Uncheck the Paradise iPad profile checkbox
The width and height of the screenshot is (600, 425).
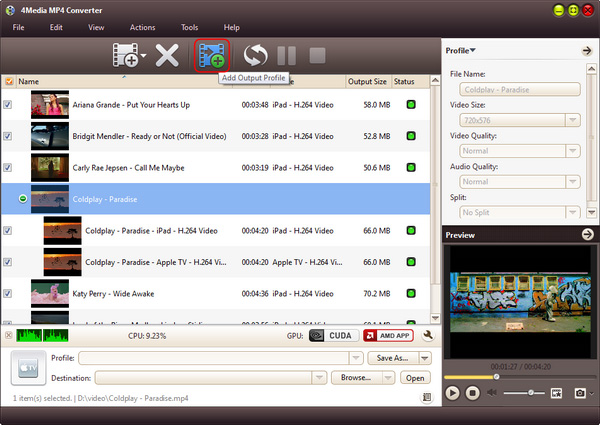8,231
